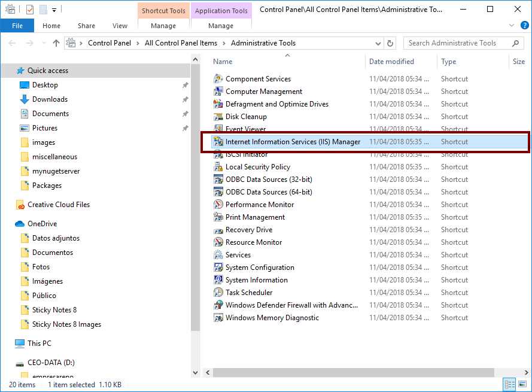Navigate up one folder level with the up arrow
The width and height of the screenshot is (532, 392).
(x=56, y=42)
